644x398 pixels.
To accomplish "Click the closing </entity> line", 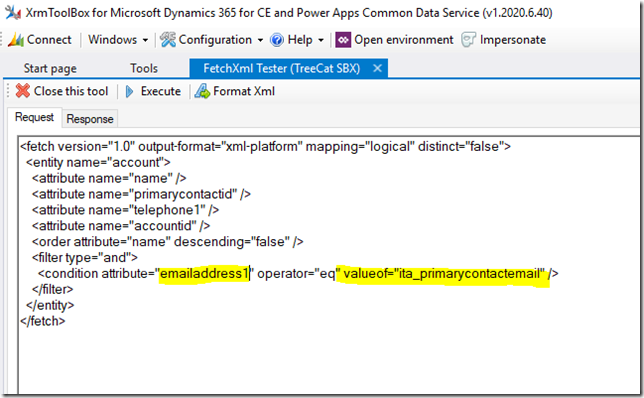I will click(50, 306).
